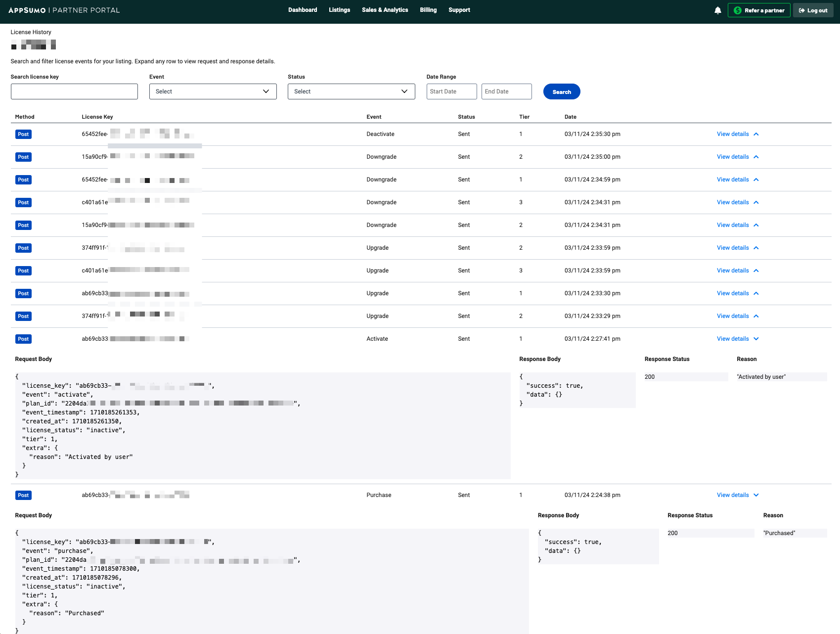
Task: Open the Support menu item
Action: pos(459,10)
